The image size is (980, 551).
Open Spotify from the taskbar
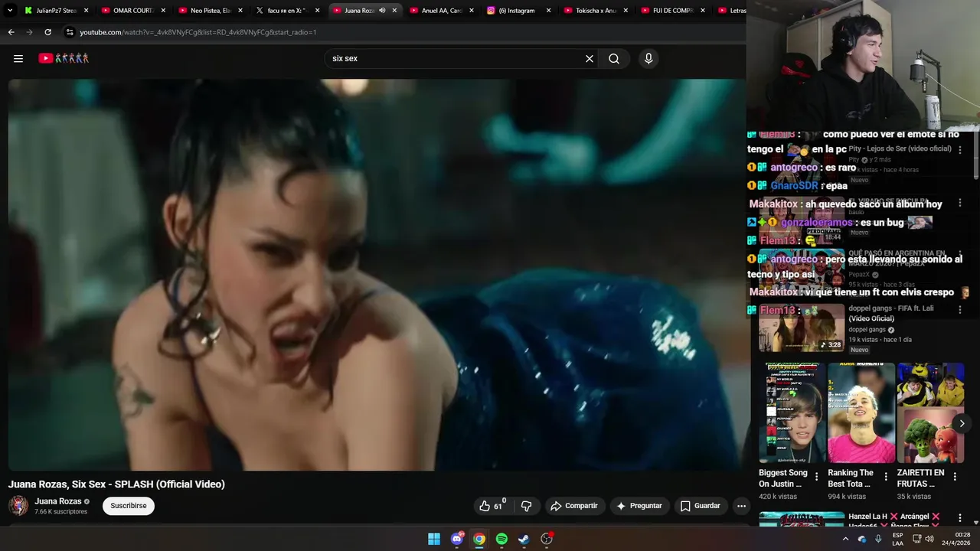point(501,539)
